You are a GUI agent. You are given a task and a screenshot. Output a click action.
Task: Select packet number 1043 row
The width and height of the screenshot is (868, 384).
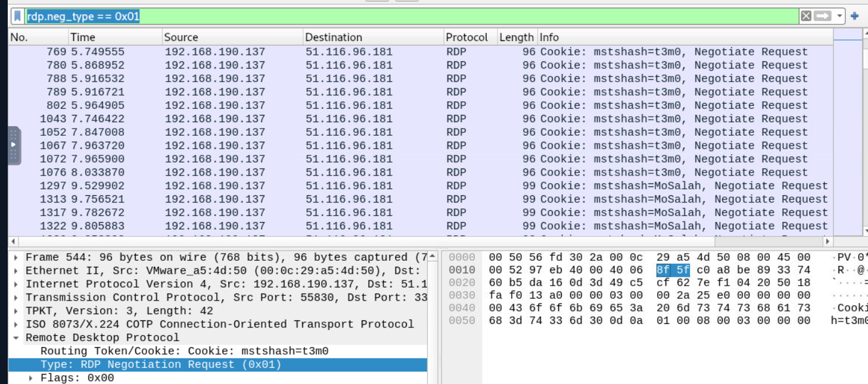point(421,118)
